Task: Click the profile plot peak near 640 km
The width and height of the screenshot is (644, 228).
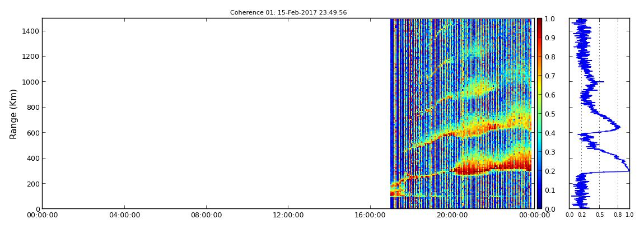Action: (619, 127)
